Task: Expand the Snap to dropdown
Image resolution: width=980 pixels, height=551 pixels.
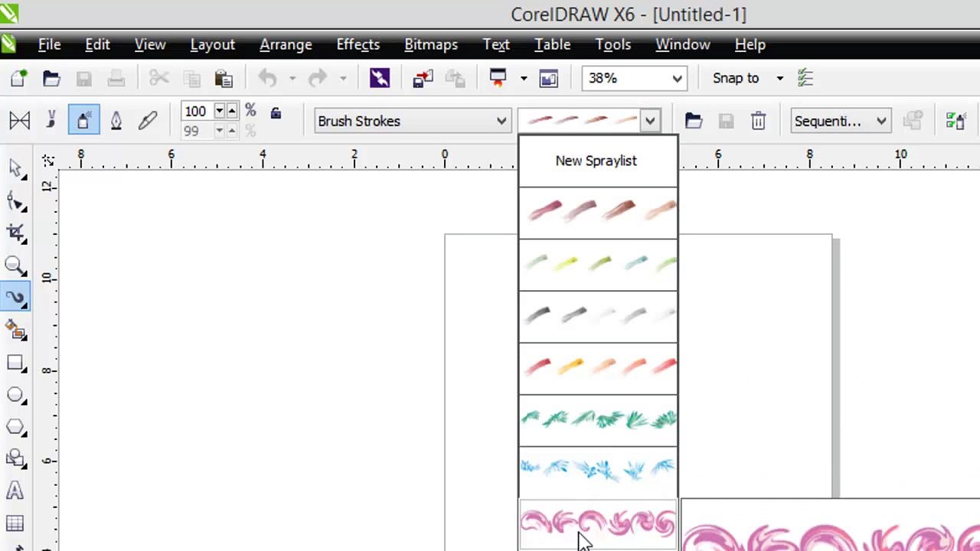Action: click(x=780, y=78)
